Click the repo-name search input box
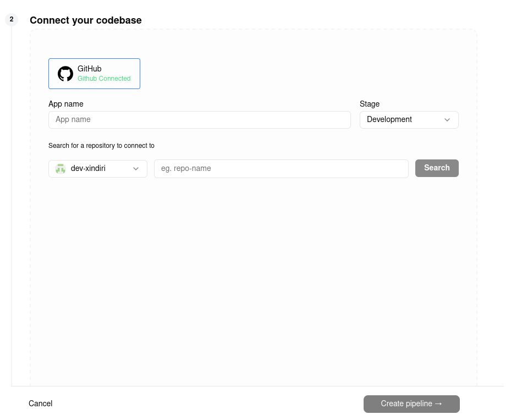This screenshot has width=511, height=420. pos(281,169)
